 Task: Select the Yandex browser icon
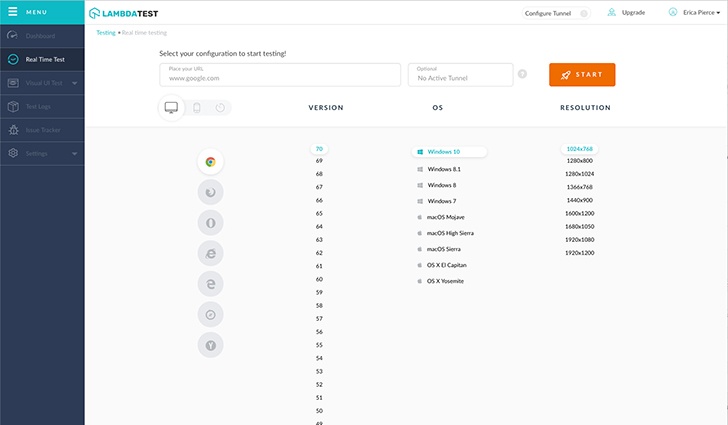(210, 345)
